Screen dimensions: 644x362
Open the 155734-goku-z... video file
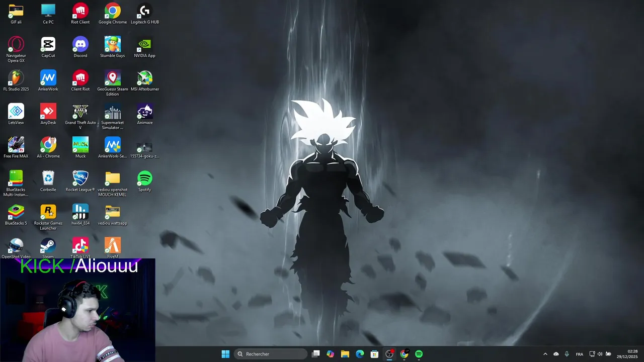click(x=145, y=148)
